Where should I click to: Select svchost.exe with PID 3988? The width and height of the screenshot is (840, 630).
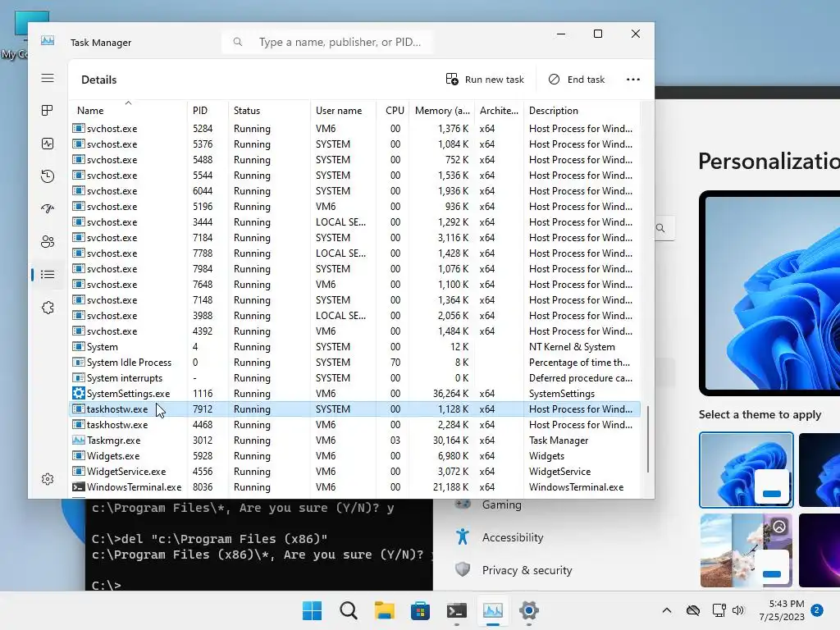click(354, 316)
